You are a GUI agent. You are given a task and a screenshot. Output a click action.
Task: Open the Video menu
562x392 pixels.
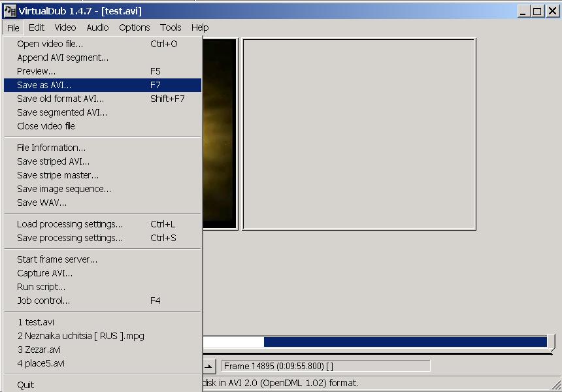click(65, 27)
